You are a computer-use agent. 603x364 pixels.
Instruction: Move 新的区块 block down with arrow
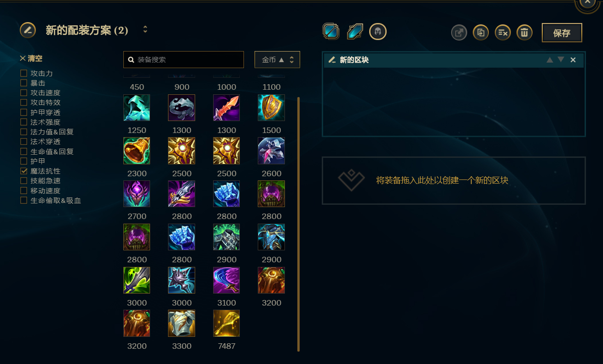point(561,60)
